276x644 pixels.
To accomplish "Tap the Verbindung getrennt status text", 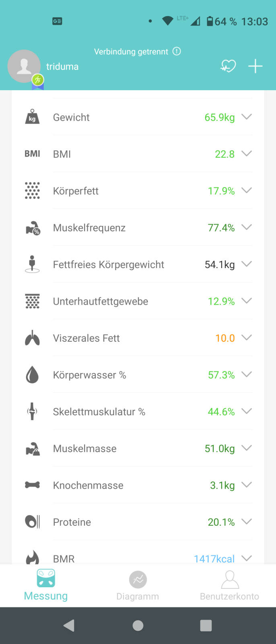I will [x=131, y=52].
